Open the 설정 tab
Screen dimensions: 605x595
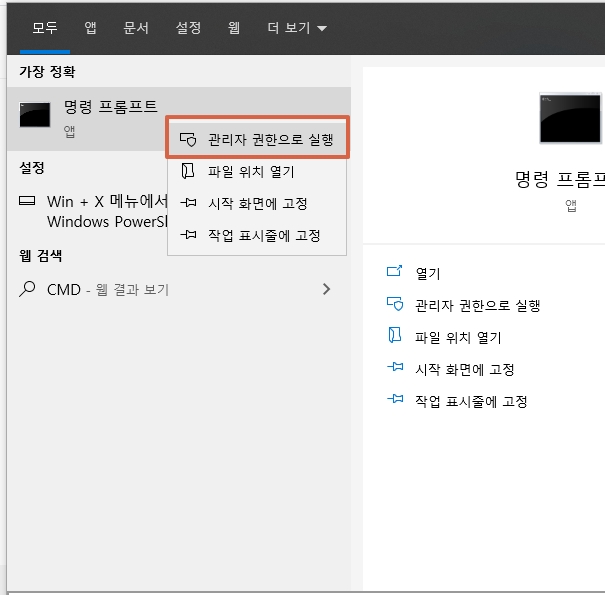tap(188, 28)
